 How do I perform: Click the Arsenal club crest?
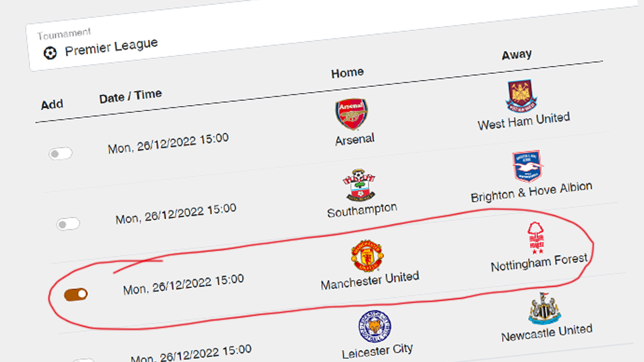coord(352,114)
